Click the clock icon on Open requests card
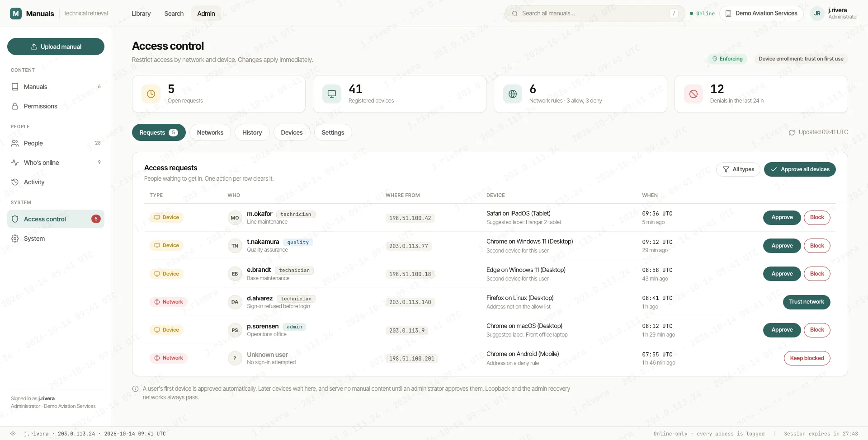 point(151,94)
